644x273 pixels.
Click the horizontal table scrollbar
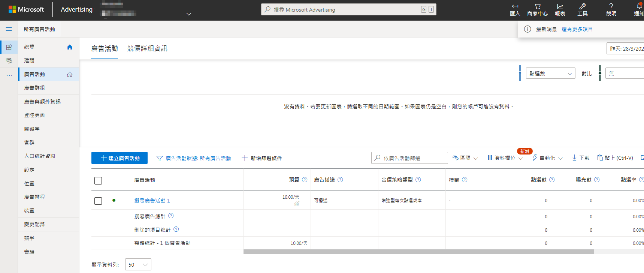click(x=418, y=252)
